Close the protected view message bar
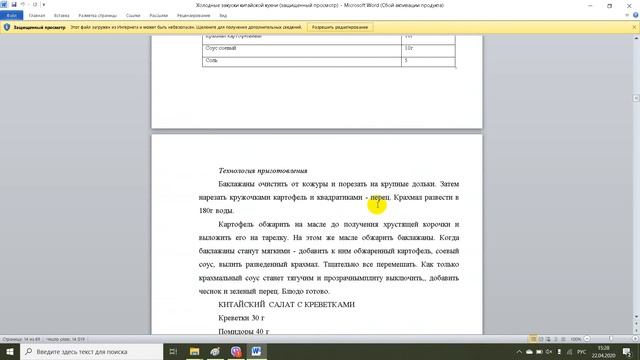 634,27
